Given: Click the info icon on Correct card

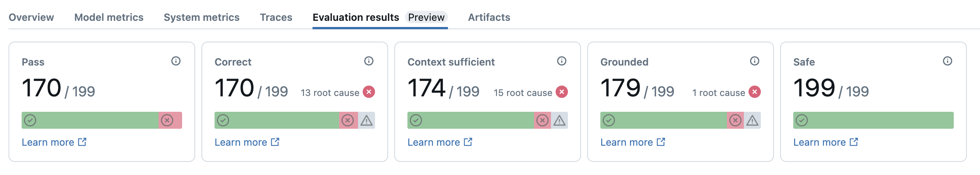Looking at the screenshot, I should click(369, 61).
